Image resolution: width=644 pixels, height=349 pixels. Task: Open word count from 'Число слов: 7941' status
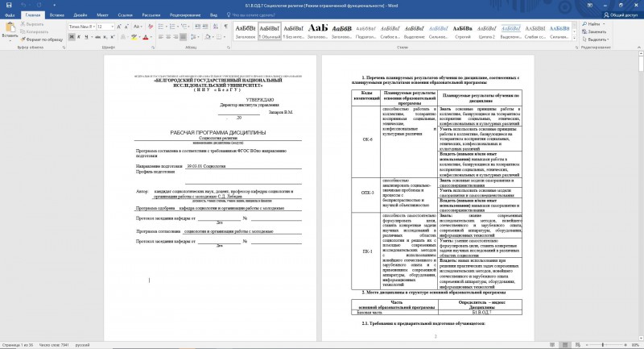(56, 345)
